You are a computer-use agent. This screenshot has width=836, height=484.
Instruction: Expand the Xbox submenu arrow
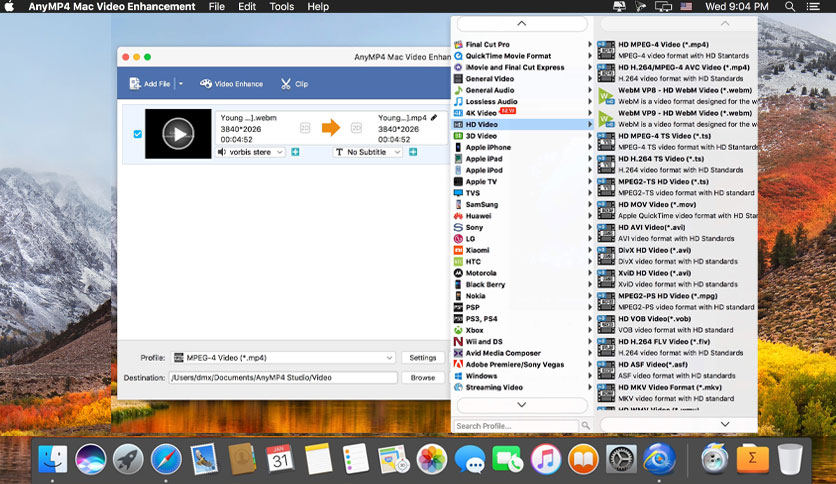click(589, 330)
